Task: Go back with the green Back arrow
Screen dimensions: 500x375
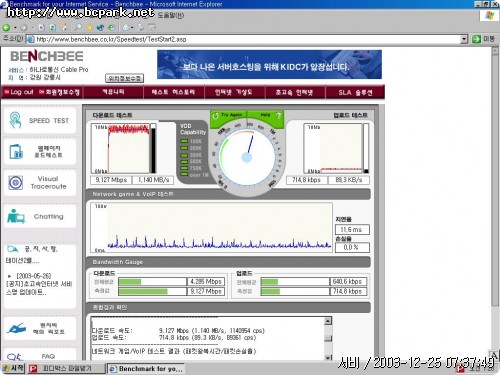Action: [x=6, y=28]
